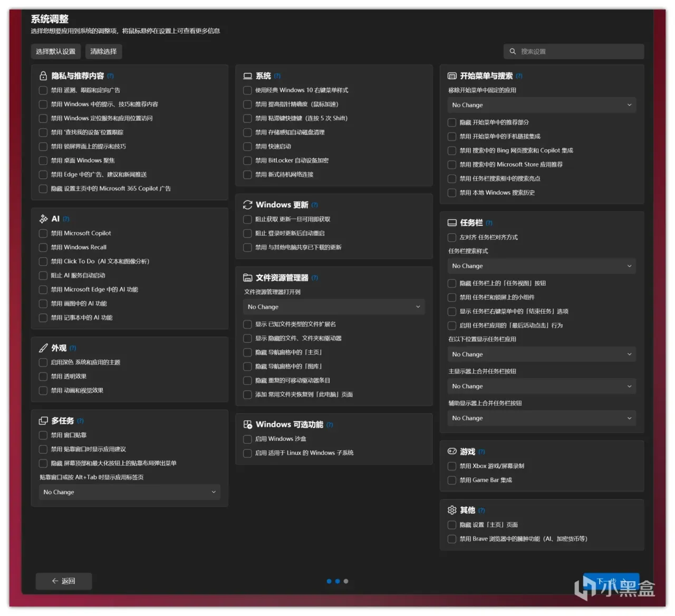Image resolution: width=675 pixels, height=616 pixels.
Task: Open the 主显示器上合并任务栏按钮 dropdown
Action: coord(542,386)
